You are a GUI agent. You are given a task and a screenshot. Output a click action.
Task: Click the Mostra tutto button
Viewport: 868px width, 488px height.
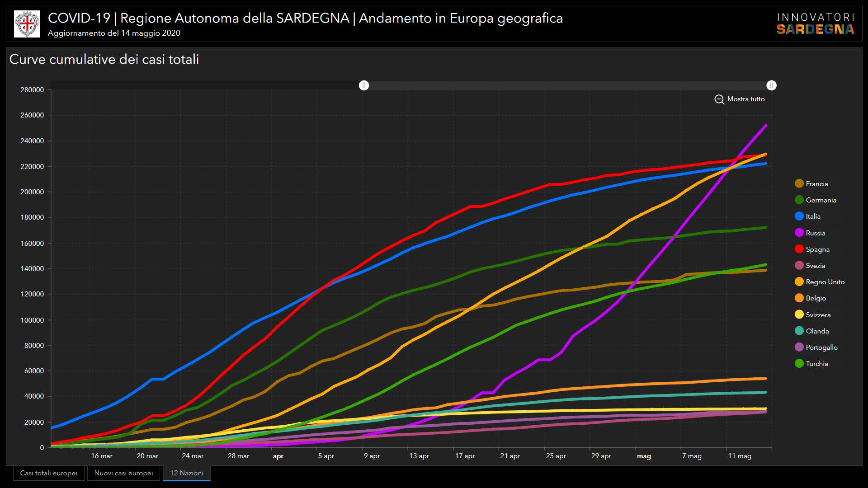coord(745,99)
